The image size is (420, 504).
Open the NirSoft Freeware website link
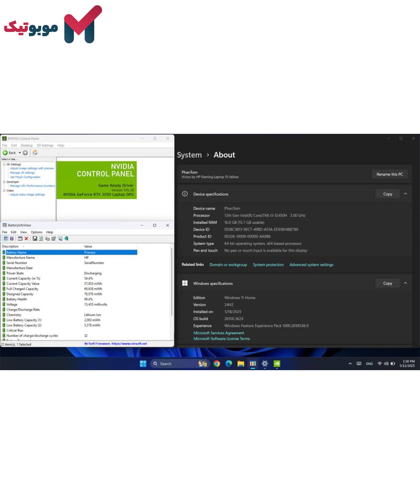coord(116,344)
